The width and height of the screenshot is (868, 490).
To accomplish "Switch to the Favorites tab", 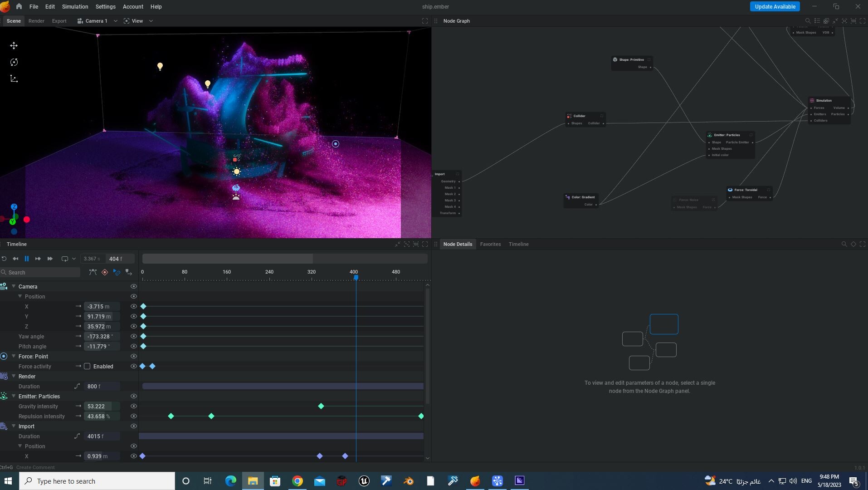I will [490, 244].
